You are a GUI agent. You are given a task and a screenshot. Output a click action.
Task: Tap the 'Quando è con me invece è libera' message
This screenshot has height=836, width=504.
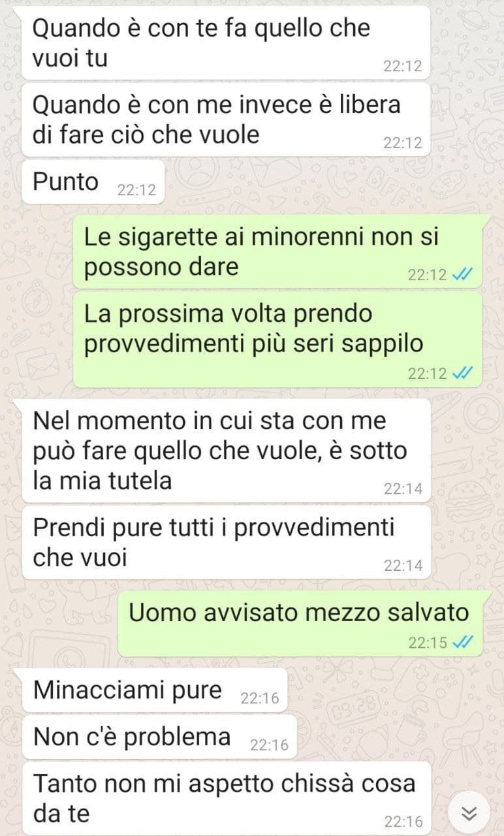point(227,120)
